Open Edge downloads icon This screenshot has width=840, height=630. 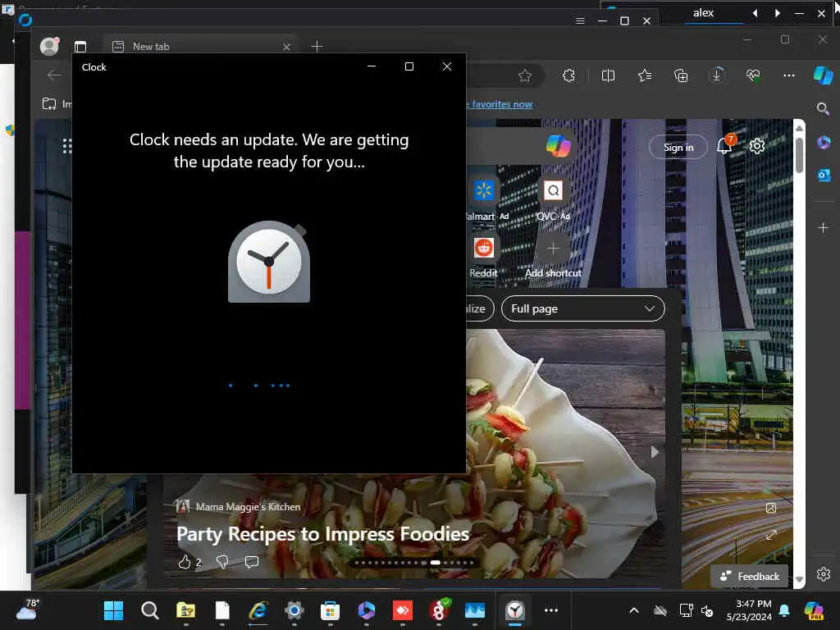point(717,75)
